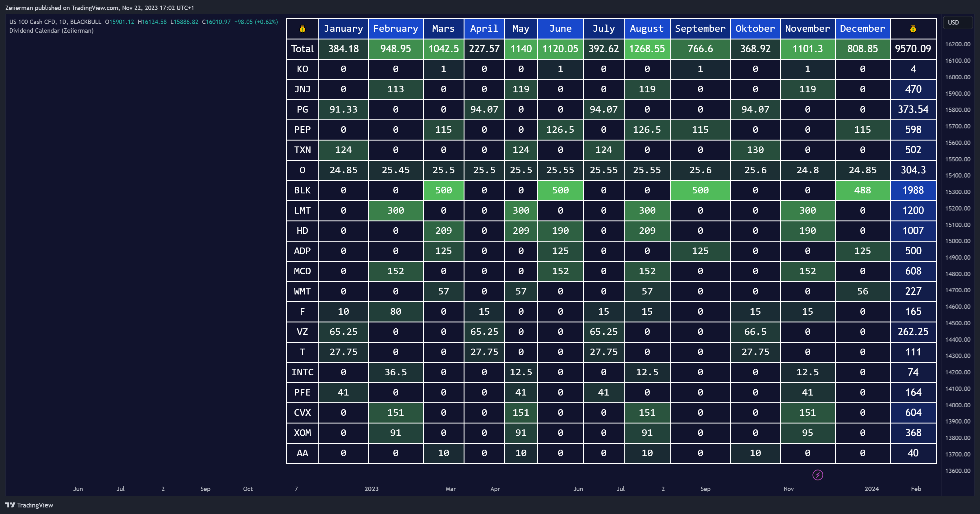Open the USD currency selector
980x514 pixels.
pos(958,22)
